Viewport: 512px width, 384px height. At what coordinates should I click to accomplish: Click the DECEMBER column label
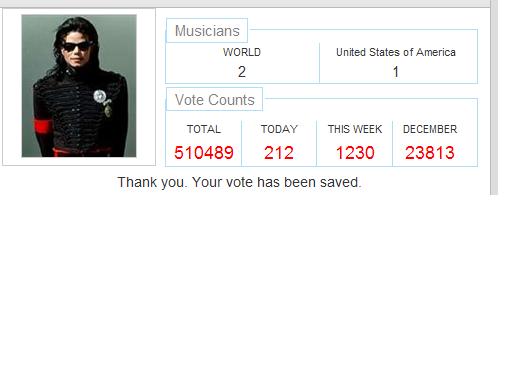[430, 129]
